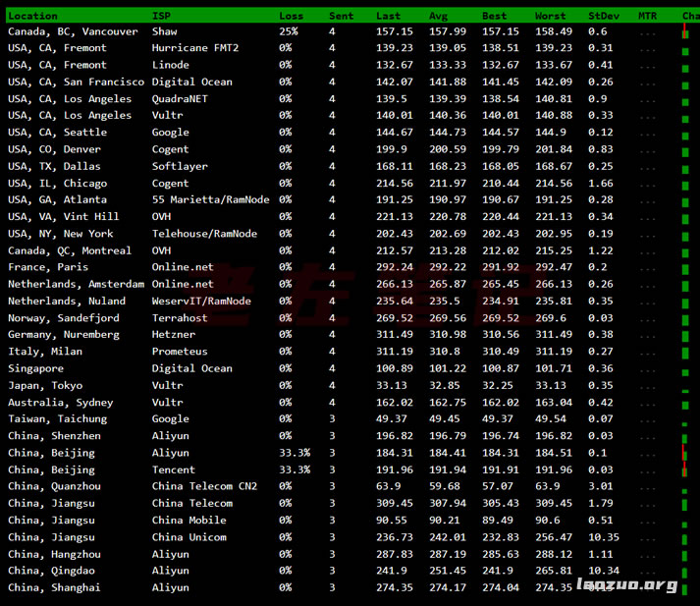Select Netherlands, Amsterdam location
The width and height of the screenshot is (700, 606).
(76, 284)
